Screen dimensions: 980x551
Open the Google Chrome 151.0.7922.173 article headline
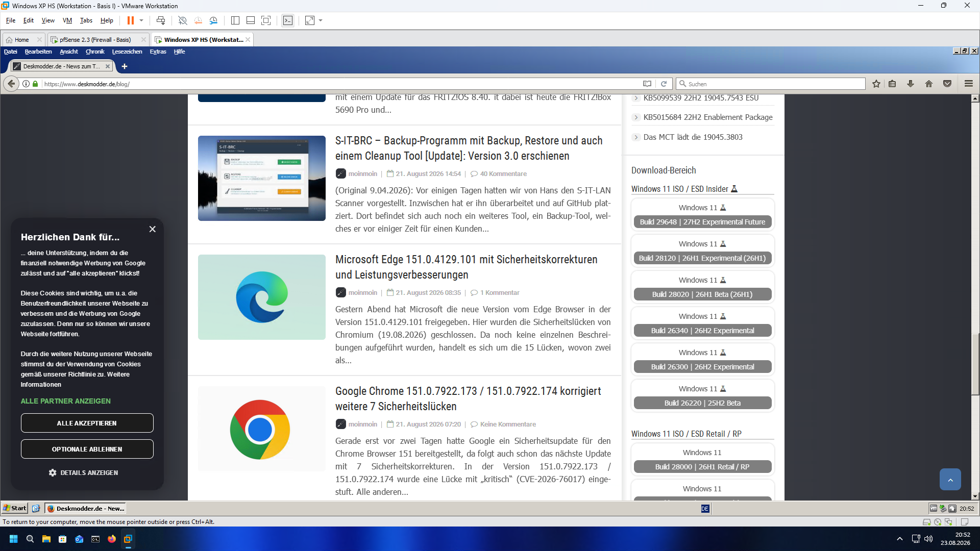coord(468,398)
